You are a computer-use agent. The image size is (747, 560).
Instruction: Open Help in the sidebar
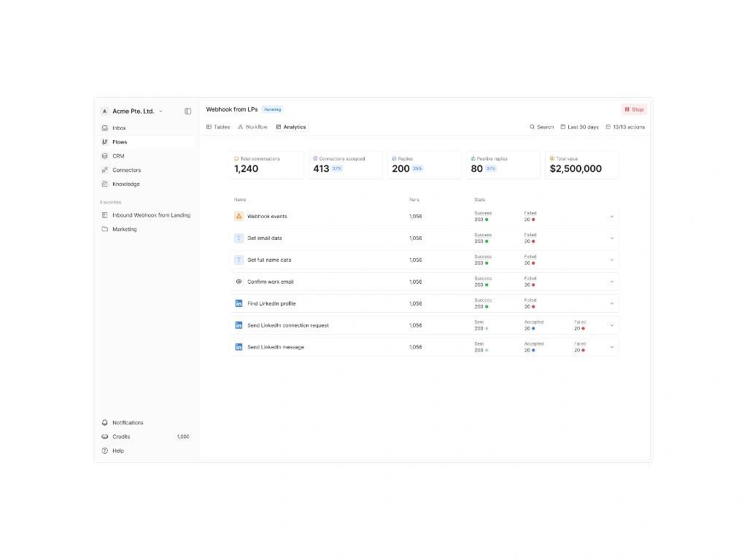point(146,451)
